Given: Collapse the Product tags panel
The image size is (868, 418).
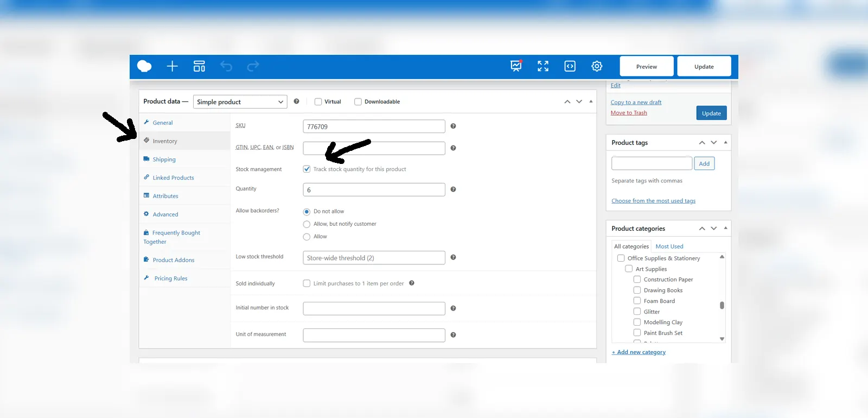Looking at the screenshot, I should [x=725, y=142].
